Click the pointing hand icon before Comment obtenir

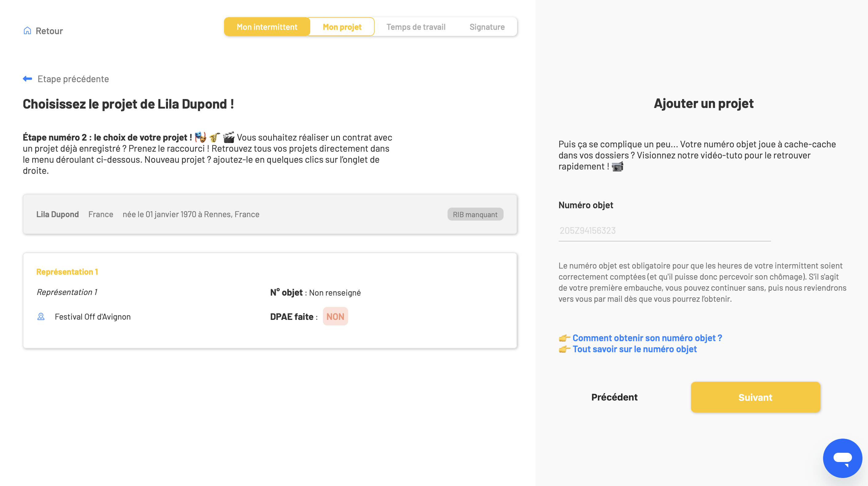point(565,338)
